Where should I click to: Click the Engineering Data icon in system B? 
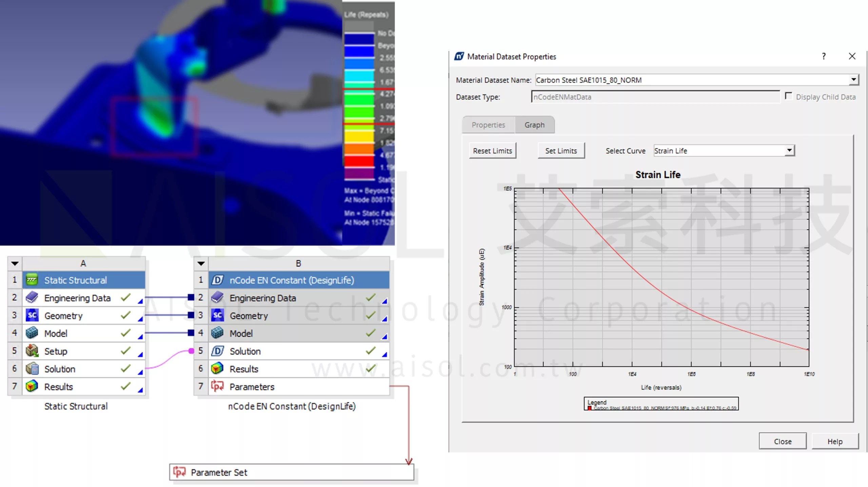coord(217,298)
